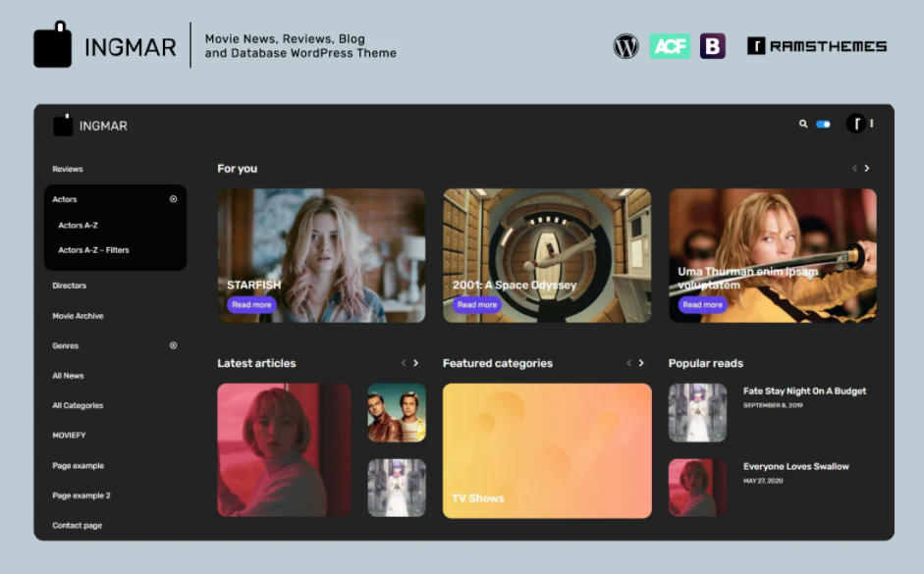Toggle the dark mode switch
Screen dimensions: 924x574
click(x=823, y=125)
